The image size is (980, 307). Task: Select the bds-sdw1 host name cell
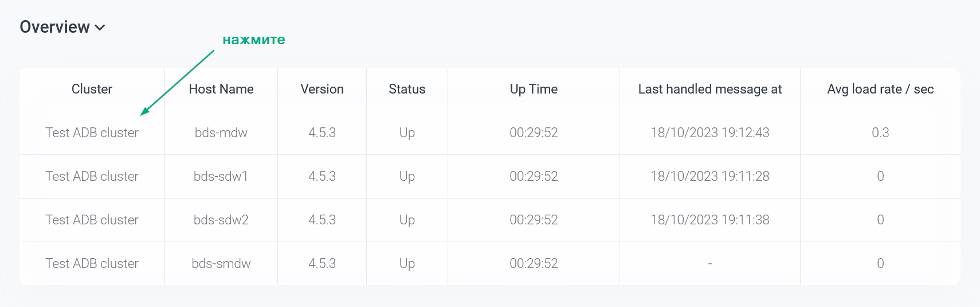point(221,176)
